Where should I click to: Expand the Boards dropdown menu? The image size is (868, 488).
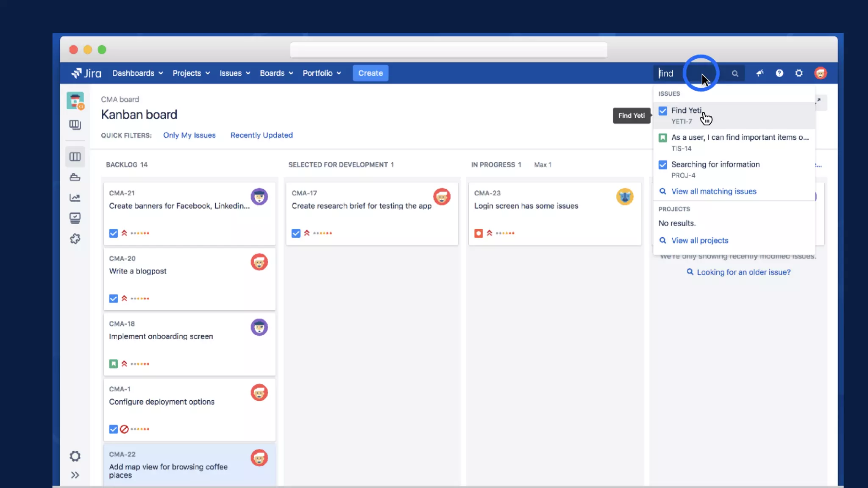pyautogui.click(x=276, y=73)
